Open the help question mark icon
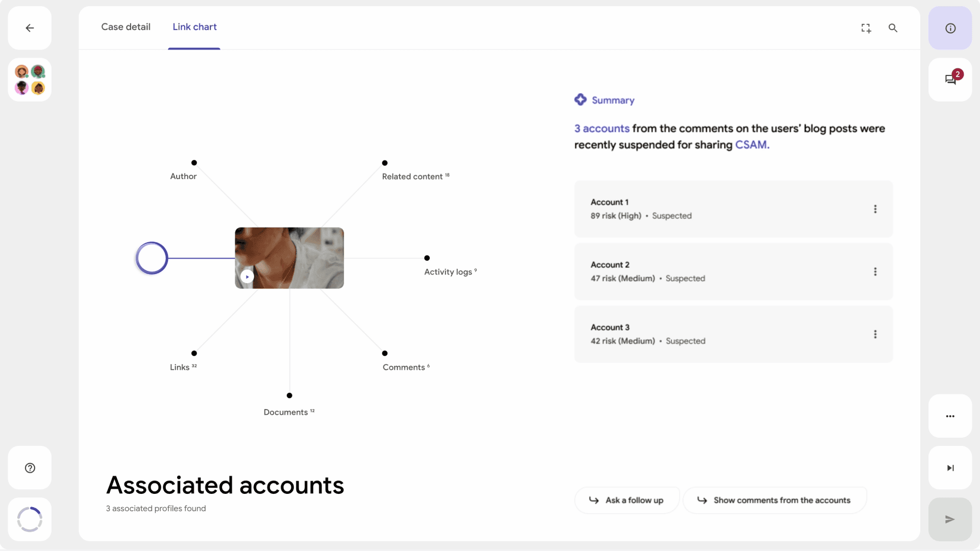Image resolution: width=980 pixels, height=551 pixels. coord(30,468)
